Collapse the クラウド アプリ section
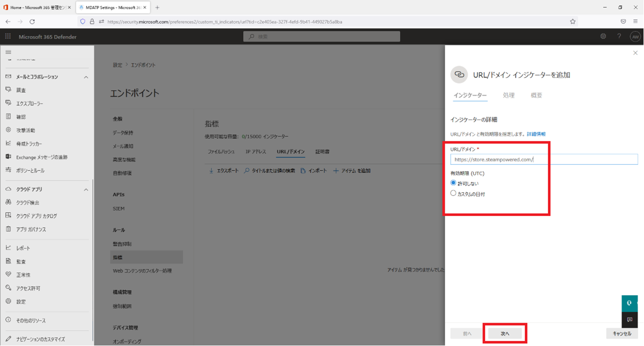The width and height of the screenshot is (644, 346). pos(86,190)
